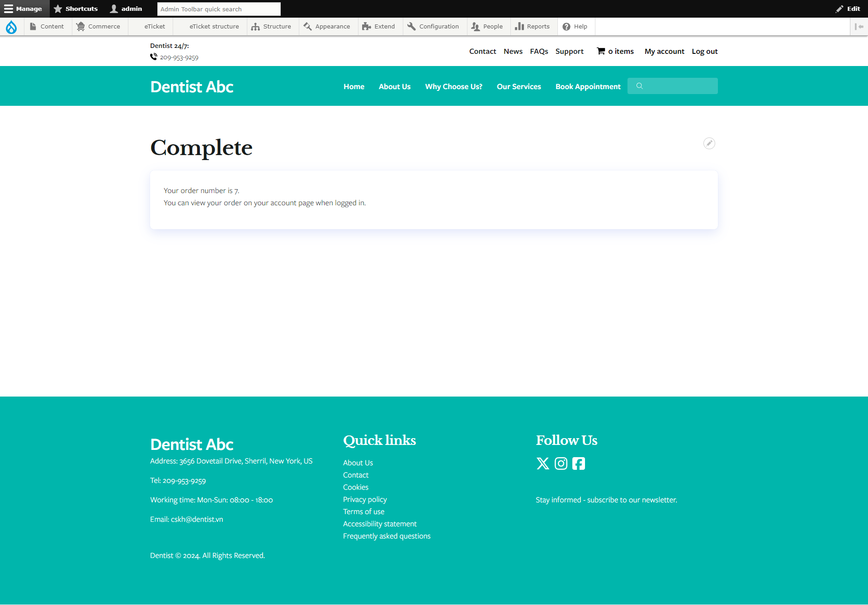Click the phone icon by 209-953-9259
868x605 pixels.
[x=154, y=57]
